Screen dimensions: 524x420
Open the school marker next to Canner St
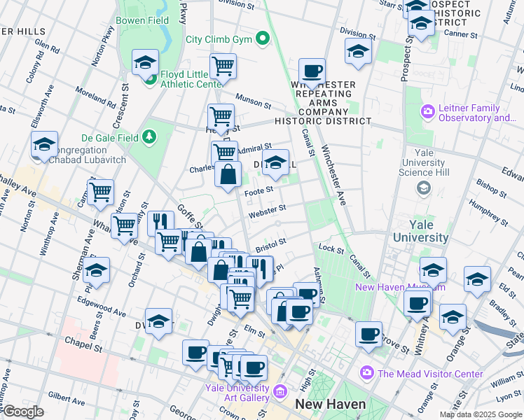coord(421,24)
